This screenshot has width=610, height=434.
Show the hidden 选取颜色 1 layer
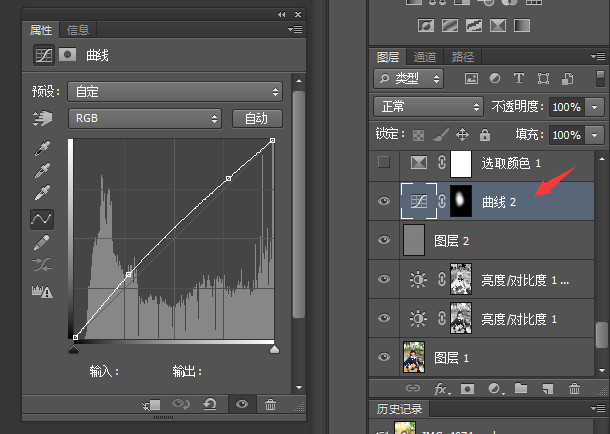tap(384, 162)
